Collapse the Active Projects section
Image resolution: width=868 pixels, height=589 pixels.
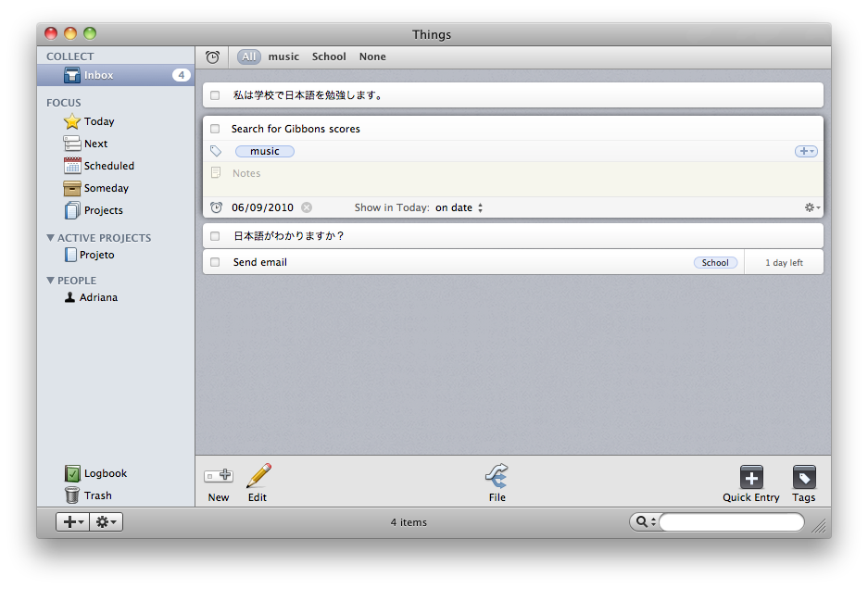pyautogui.click(x=50, y=237)
